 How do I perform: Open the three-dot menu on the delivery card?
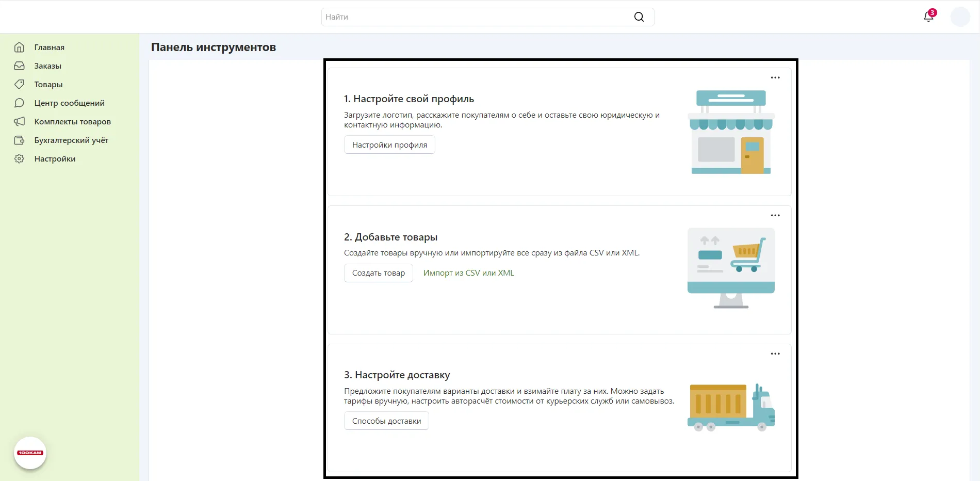(x=775, y=354)
